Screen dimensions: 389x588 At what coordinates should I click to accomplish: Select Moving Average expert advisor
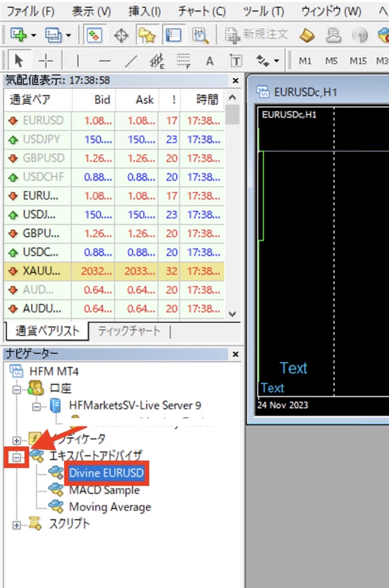110,507
